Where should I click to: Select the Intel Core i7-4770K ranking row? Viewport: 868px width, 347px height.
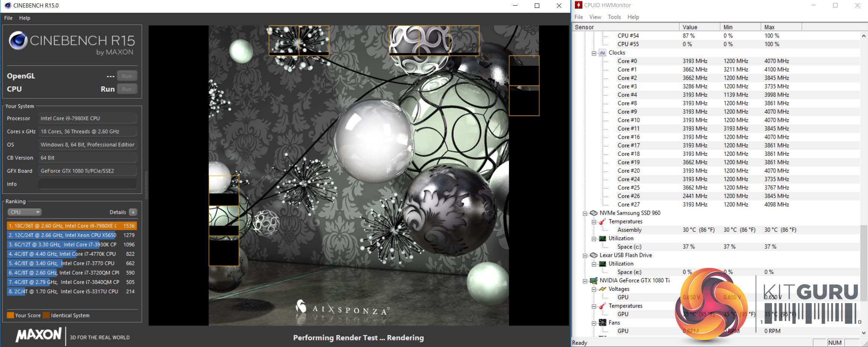click(72, 254)
